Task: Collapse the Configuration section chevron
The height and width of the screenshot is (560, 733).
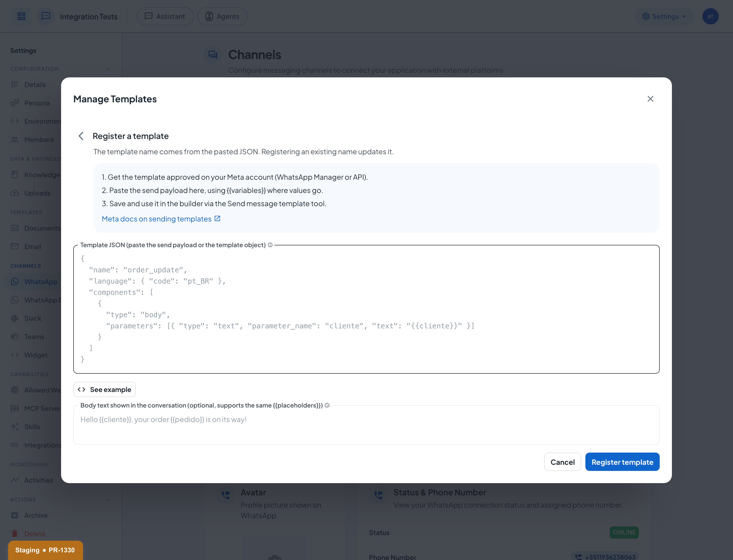Action: [x=108, y=69]
